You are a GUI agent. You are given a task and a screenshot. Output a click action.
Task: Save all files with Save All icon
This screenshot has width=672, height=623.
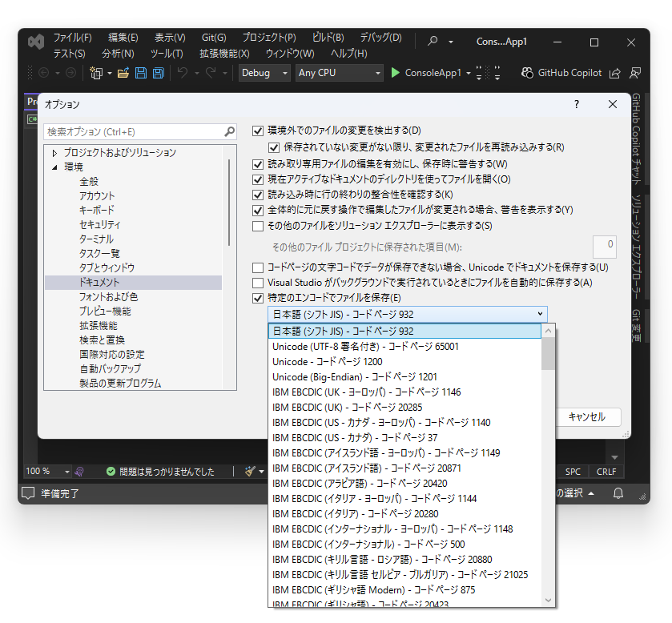158,73
